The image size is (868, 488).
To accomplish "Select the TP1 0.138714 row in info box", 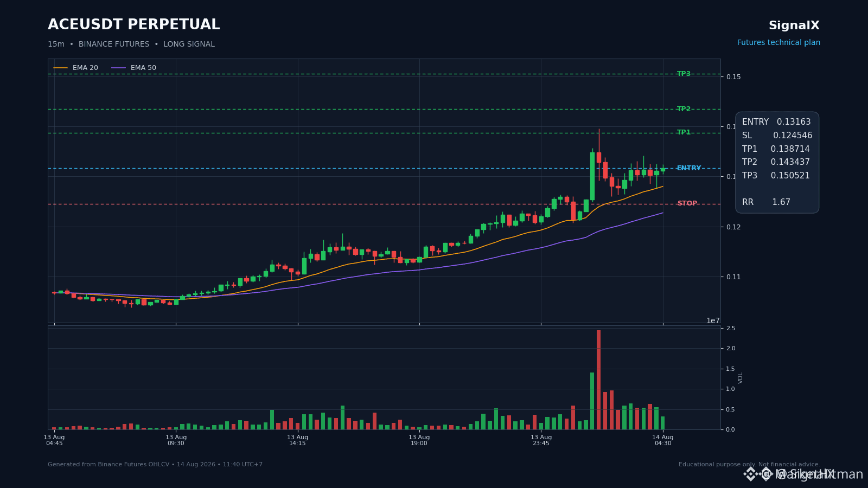I will [x=776, y=149].
